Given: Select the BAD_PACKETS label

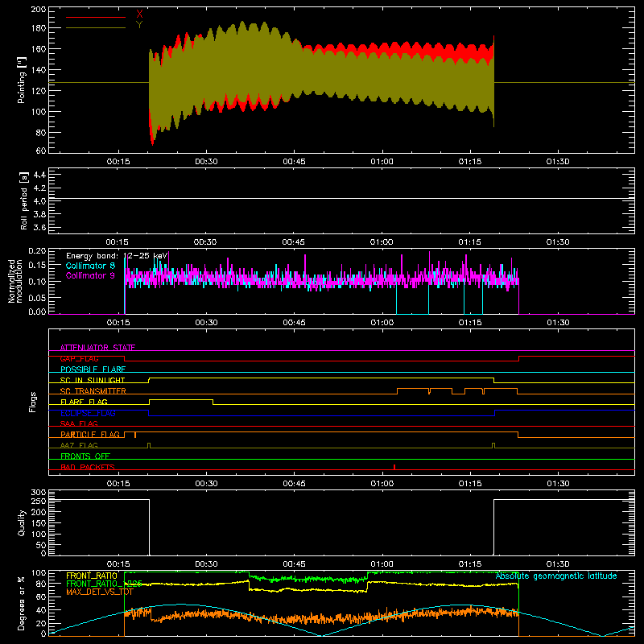Looking at the screenshot, I should click(88, 467).
